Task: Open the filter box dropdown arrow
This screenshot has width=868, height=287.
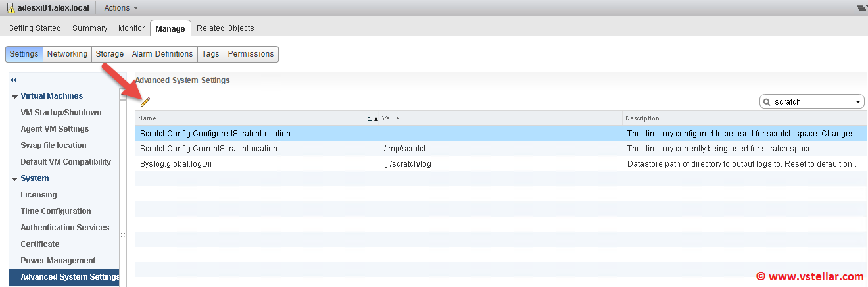Action: (x=858, y=102)
